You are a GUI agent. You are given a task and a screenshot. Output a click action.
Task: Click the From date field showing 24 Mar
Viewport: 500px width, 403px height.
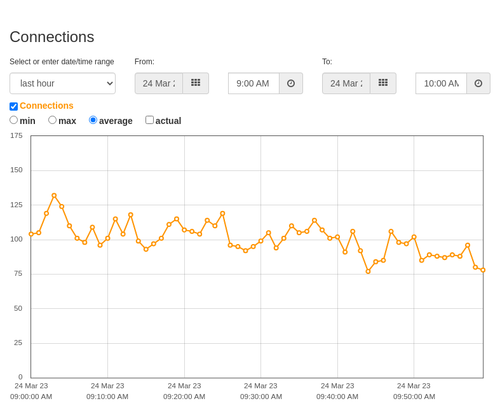pos(159,83)
